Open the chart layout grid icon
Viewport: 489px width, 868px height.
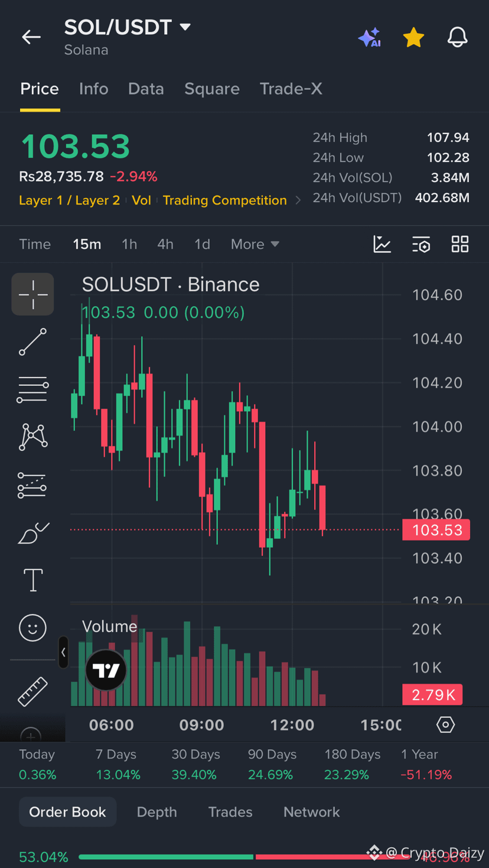460,244
